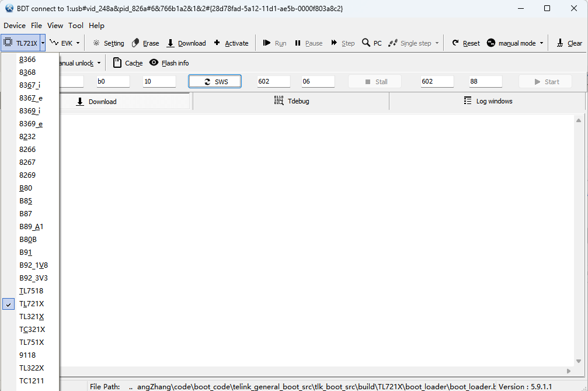588x391 pixels.
Task: Switch to the Tdebug tab
Action: 291,101
